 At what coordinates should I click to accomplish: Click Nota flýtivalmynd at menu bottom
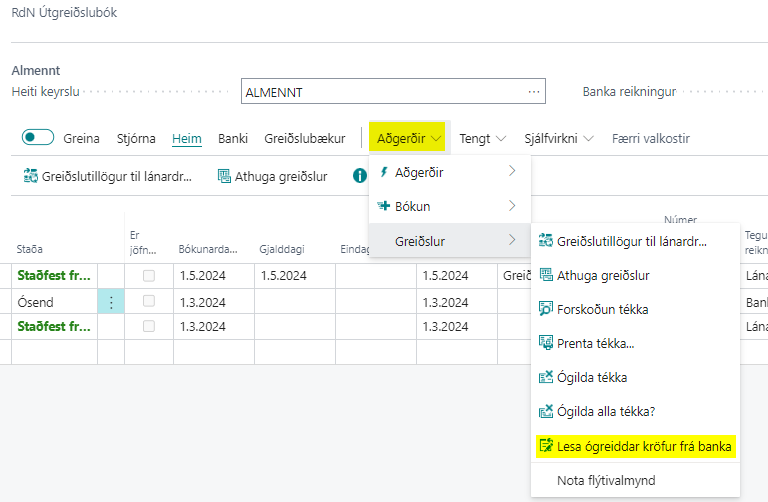point(605,480)
